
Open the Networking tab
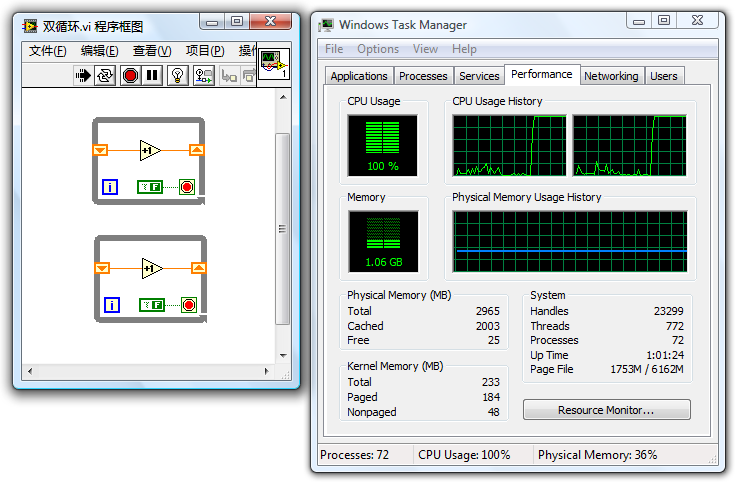tap(611, 76)
